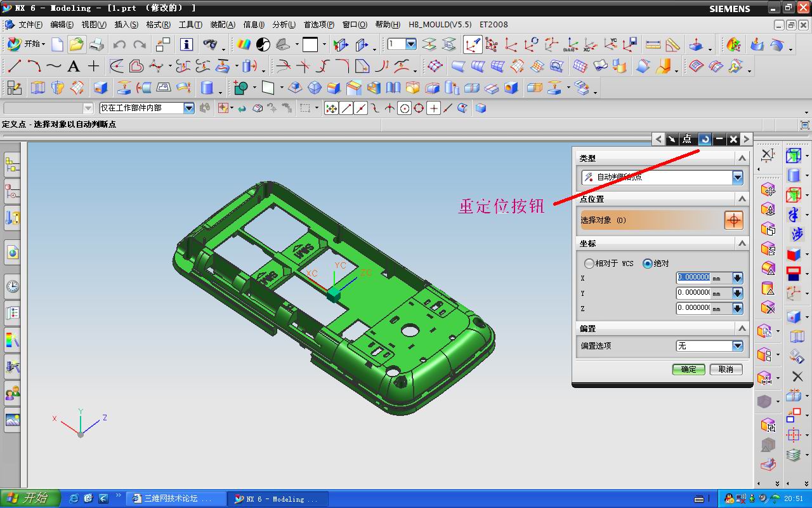Collapse the Type section
Screen dimensions: 812x508
point(742,158)
